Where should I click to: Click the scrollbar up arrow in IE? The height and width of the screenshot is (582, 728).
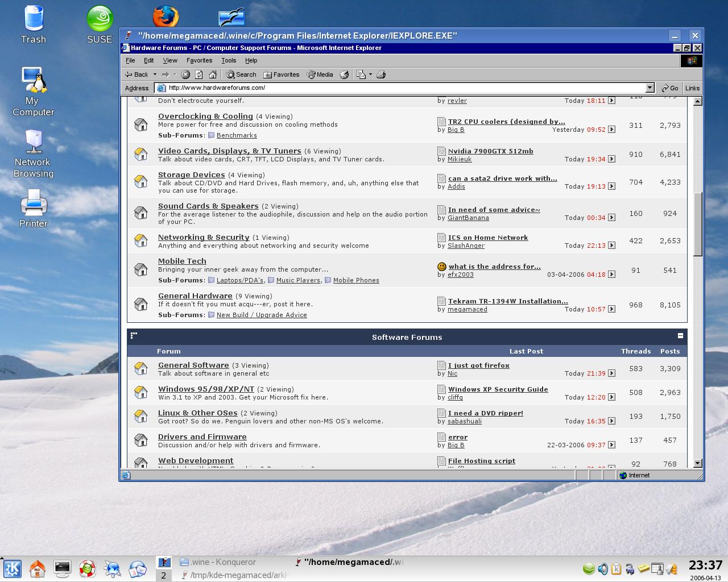click(698, 101)
